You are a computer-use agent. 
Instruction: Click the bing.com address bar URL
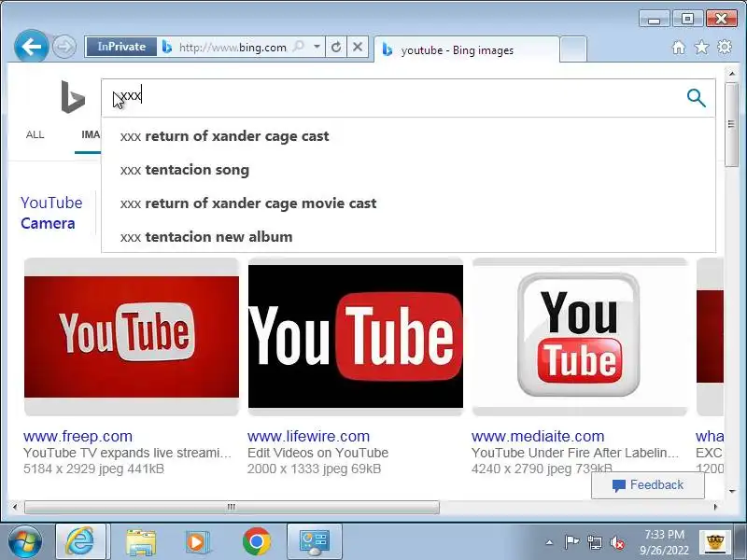click(233, 48)
